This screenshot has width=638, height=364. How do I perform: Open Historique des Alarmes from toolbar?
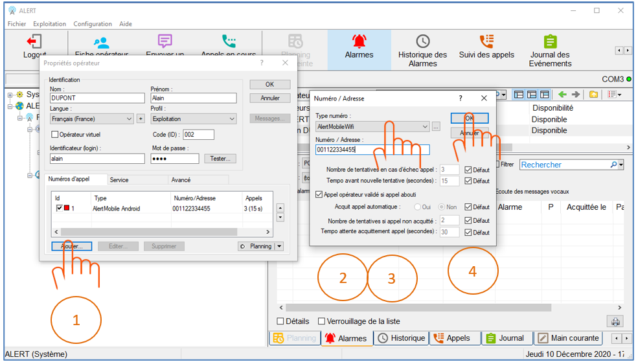point(422,50)
